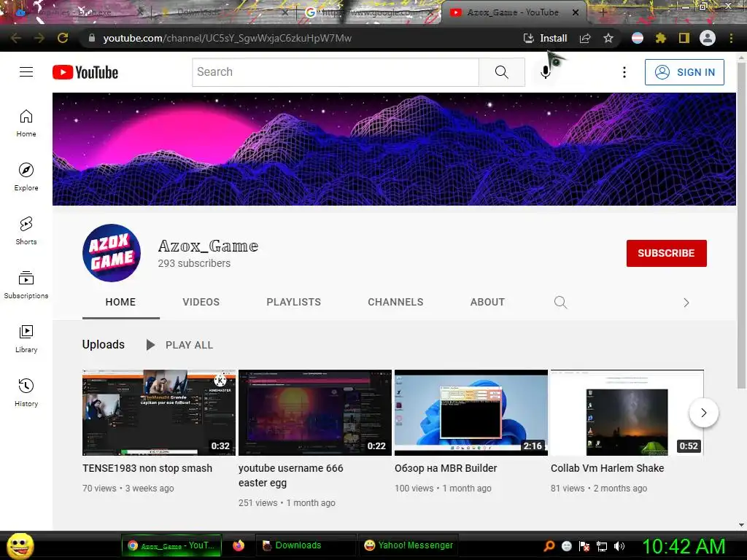Screen dimensions: 747x560
Task: Open Yahoo! Messenger from taskbar
Action: click(x=409, y=545)
